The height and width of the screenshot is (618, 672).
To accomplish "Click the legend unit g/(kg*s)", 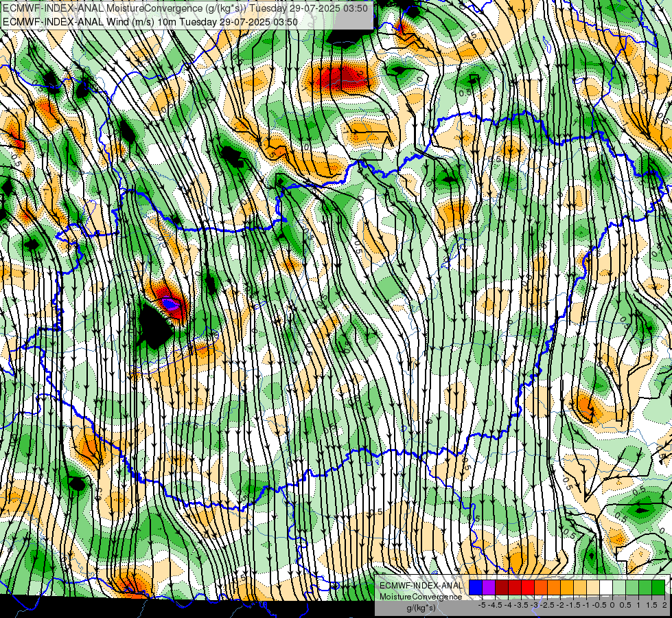I will point(421,608).
